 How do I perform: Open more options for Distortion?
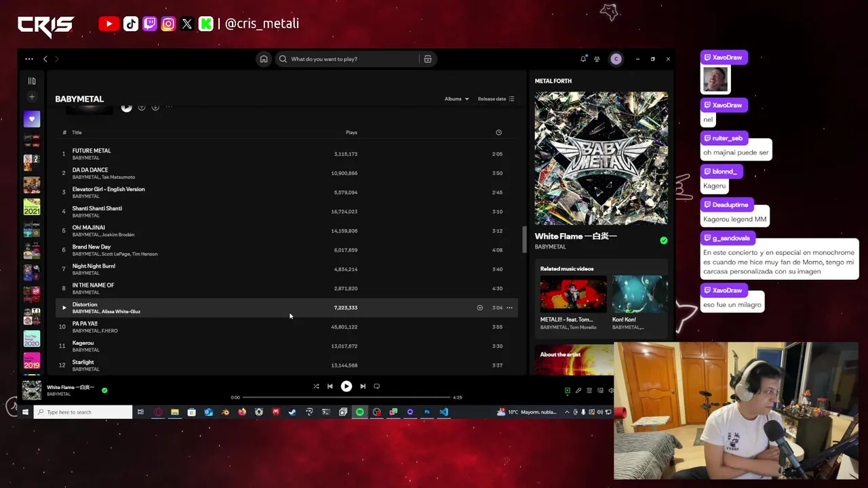pos(509,308)
